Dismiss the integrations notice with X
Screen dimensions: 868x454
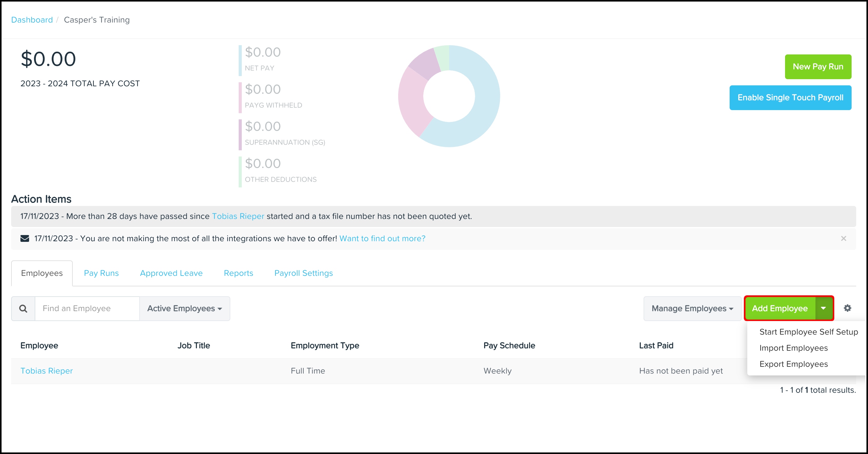pyautogui.click(x=844, y=239)
